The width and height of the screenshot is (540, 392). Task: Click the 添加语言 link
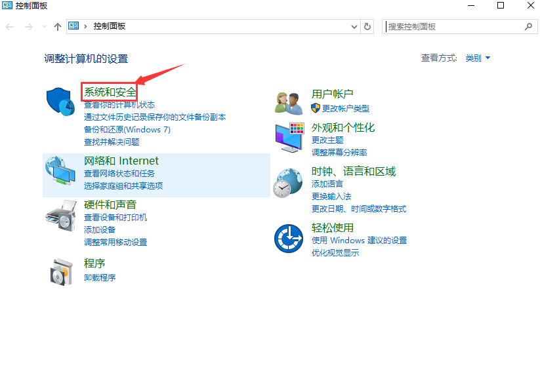327,184
